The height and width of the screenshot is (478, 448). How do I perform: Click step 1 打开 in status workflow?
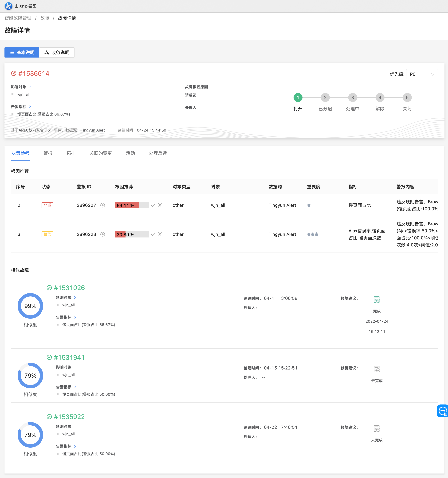[x=298, y=97]
